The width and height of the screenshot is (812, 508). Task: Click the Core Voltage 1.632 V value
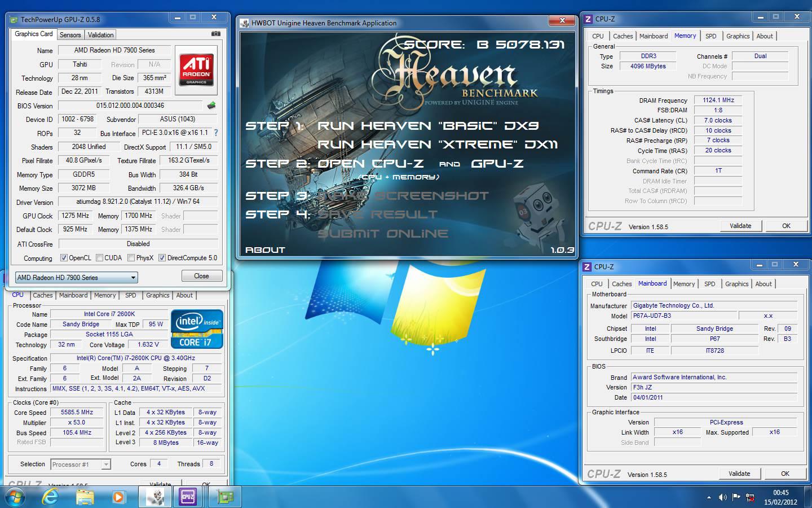tap(148, 344)
